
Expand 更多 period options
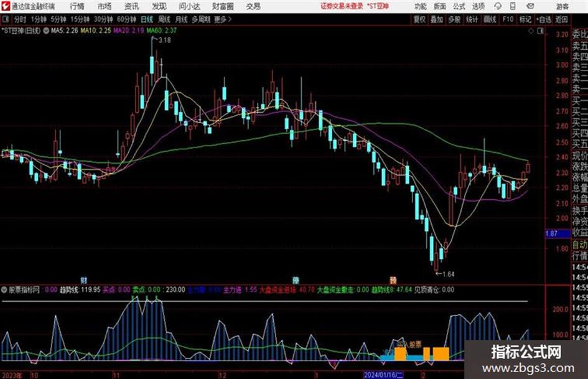click(x=223, y=19)
